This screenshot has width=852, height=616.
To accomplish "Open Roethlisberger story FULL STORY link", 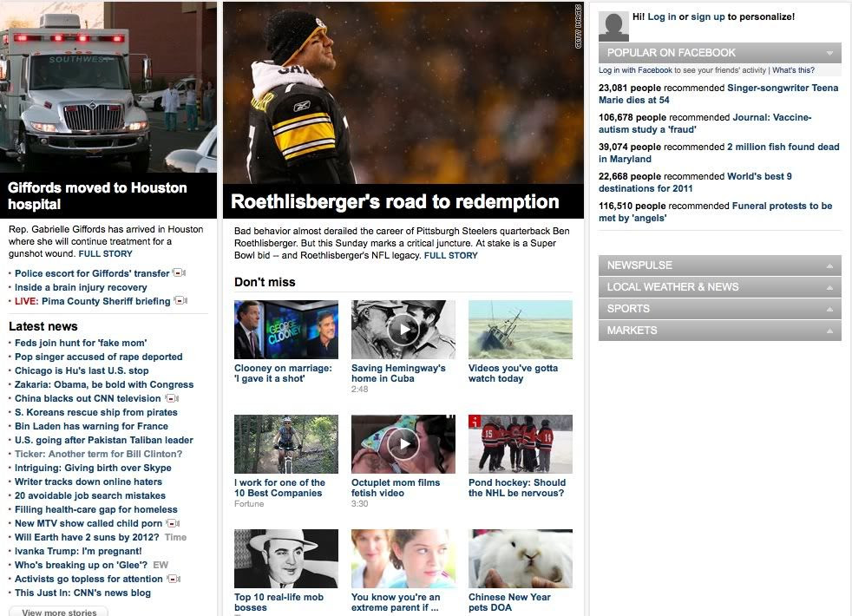I will point(450,255).
